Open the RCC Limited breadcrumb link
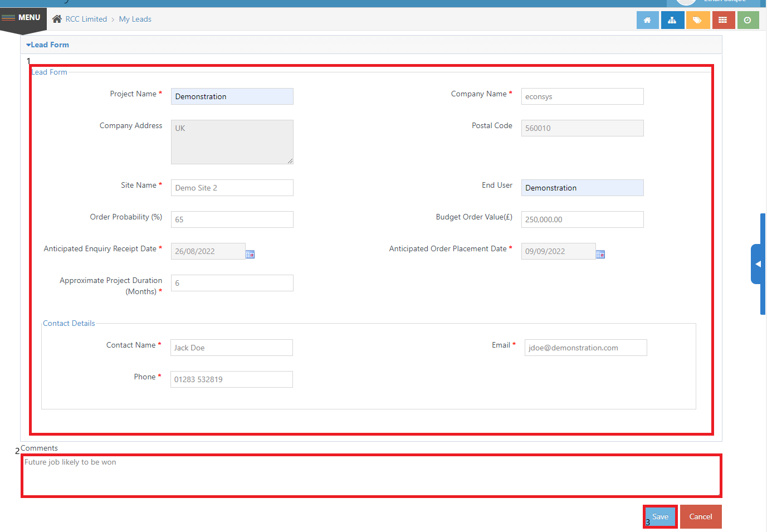Screen dimensions: 767x532 (86, 19)
